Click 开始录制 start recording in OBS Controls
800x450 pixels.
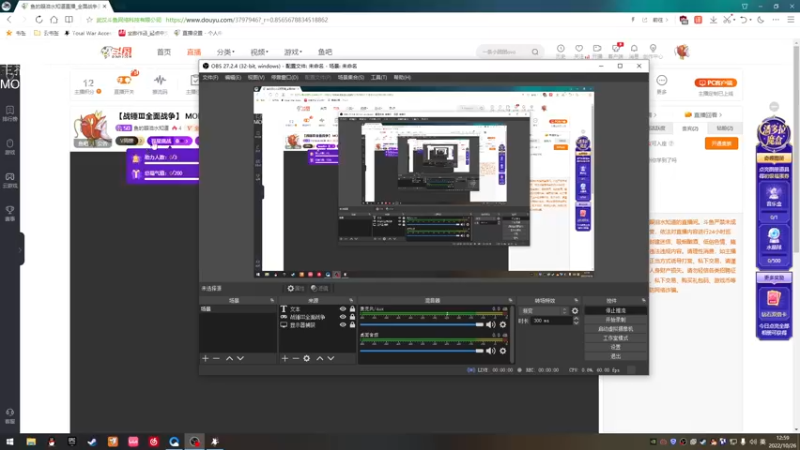[615, 320]
